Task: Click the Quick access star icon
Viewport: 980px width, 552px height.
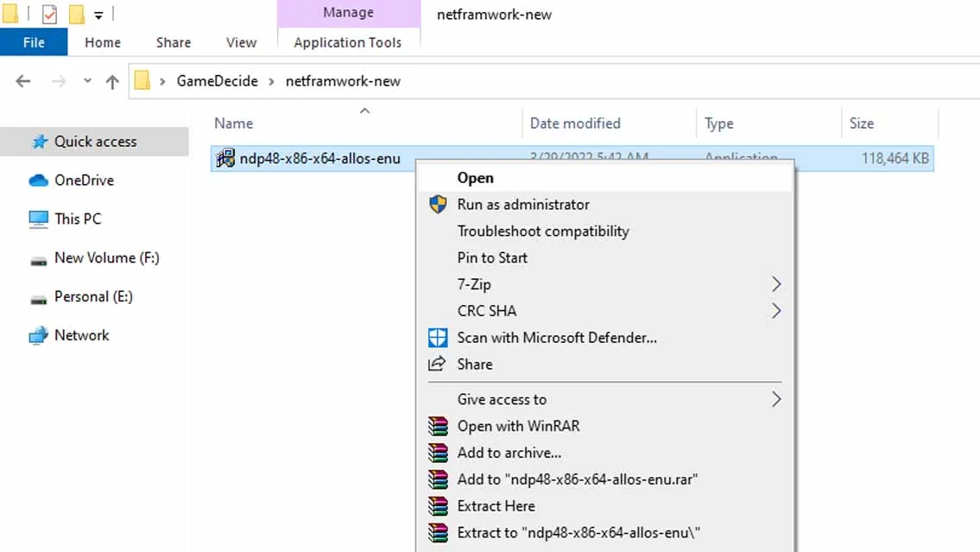Action: click(x=40, y=142)
